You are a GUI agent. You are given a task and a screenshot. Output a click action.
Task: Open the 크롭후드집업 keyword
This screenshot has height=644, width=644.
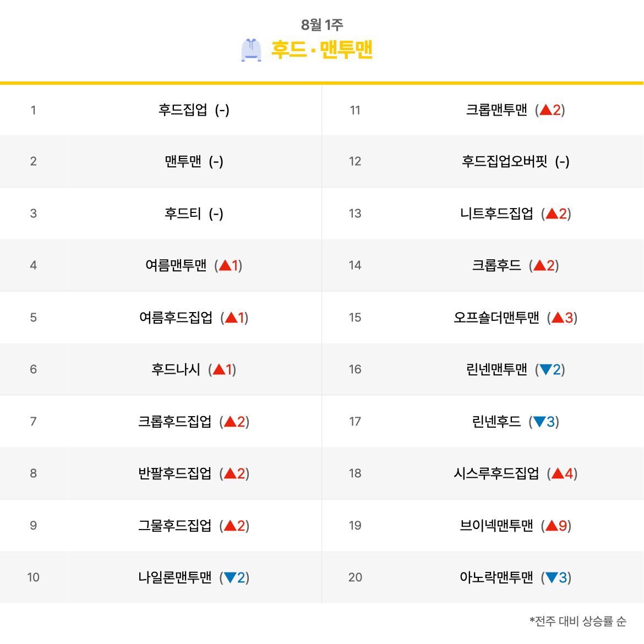(x=174, y=422)
